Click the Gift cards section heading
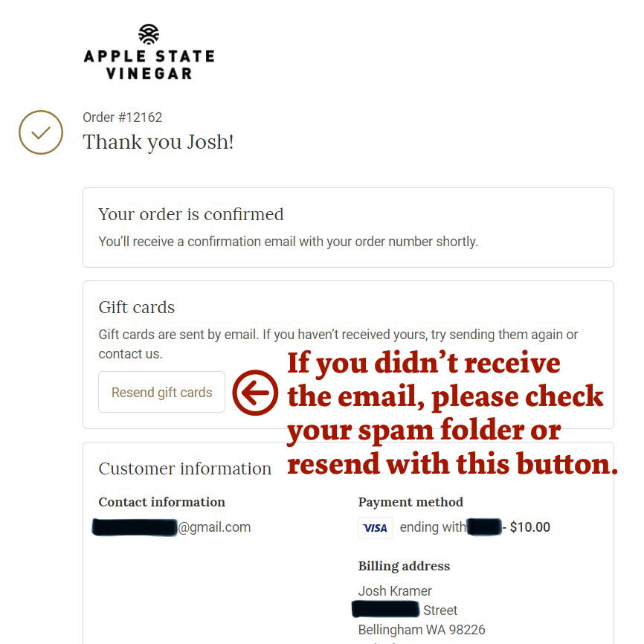 point(137,307)
